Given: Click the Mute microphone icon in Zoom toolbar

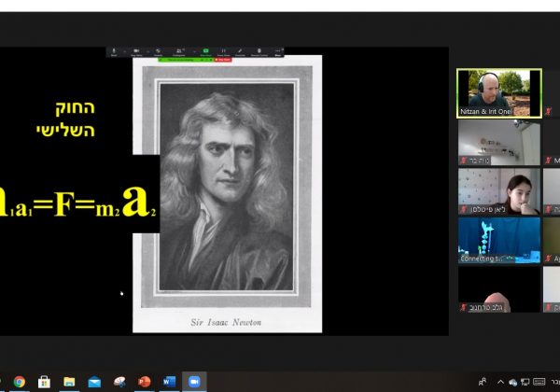Looking at the screenshot, I should [114, 51].
